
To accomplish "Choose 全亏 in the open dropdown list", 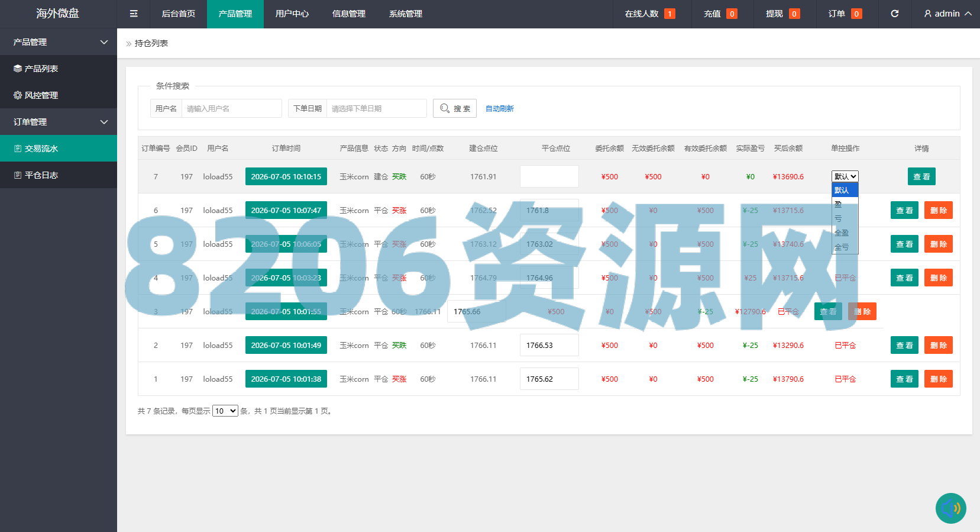I will tap(845, 247).
